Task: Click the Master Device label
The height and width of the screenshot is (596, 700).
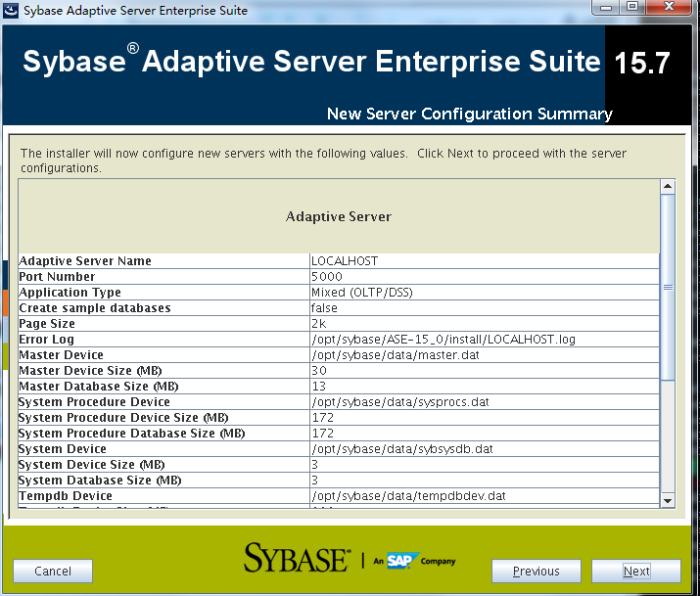Action: (x=61, y=354)
